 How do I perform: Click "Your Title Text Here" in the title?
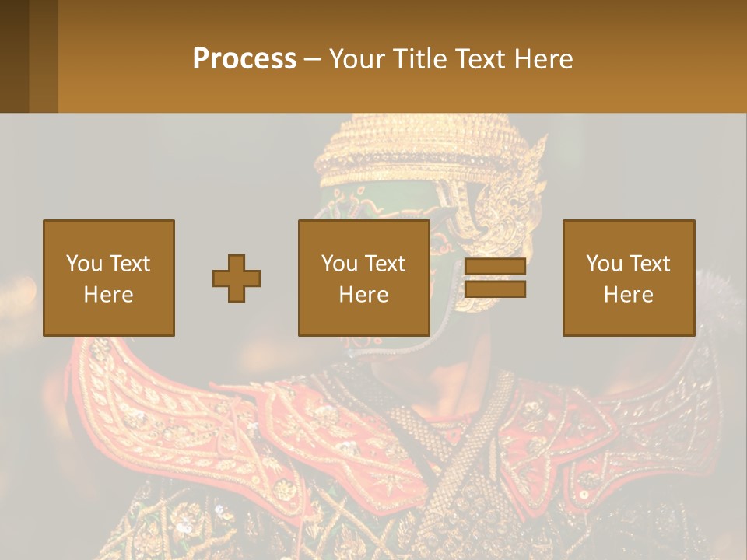coord(451,58)
